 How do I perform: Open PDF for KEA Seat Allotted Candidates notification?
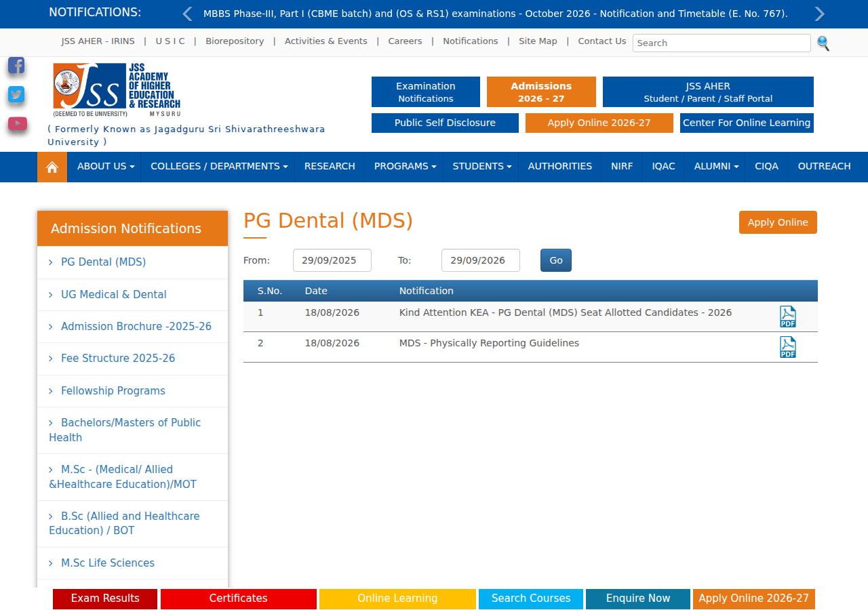point(788,317)
